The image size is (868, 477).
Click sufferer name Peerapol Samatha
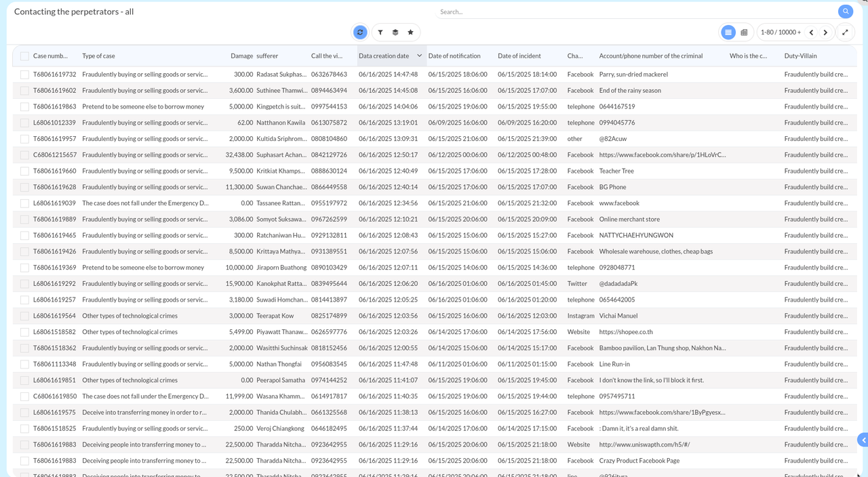point(281,380)
